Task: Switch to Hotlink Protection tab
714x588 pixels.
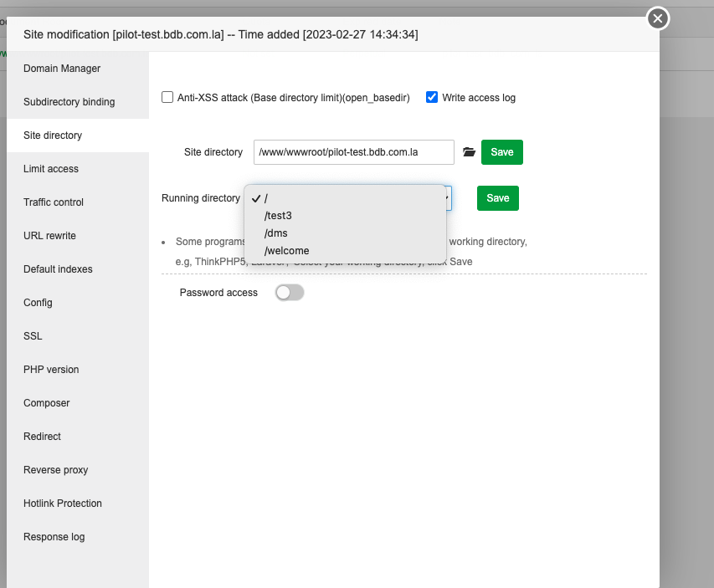Action: click(63, 504)
